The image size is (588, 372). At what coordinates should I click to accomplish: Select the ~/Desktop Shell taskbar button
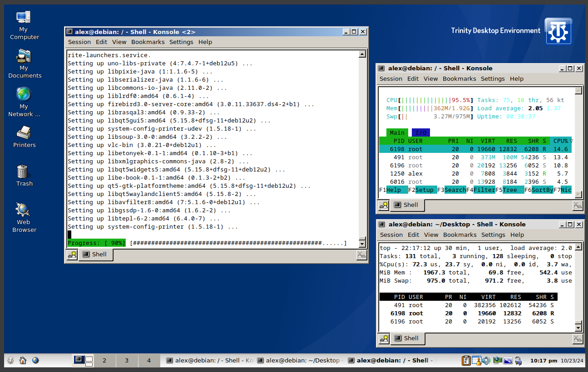tap(300, 361)
